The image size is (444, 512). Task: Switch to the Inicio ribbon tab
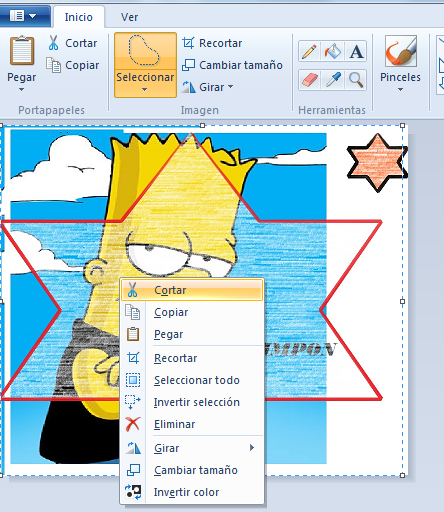coord(79,17)
